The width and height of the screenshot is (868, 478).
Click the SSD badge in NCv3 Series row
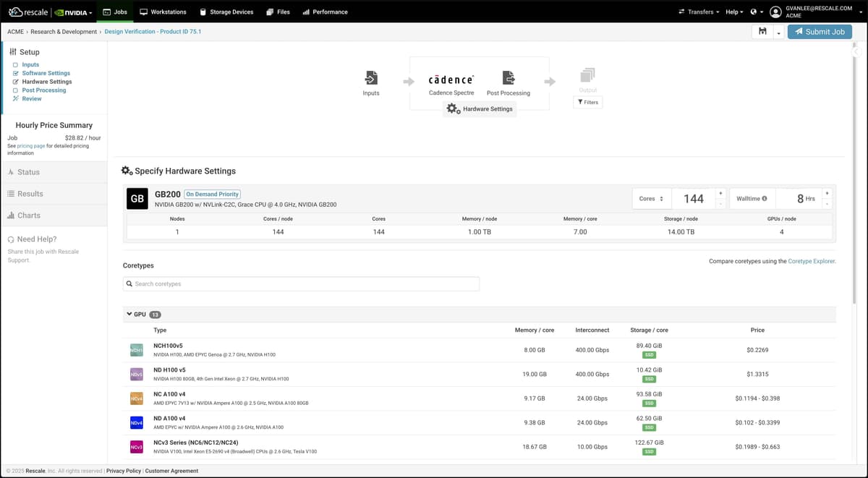(649, 452)
